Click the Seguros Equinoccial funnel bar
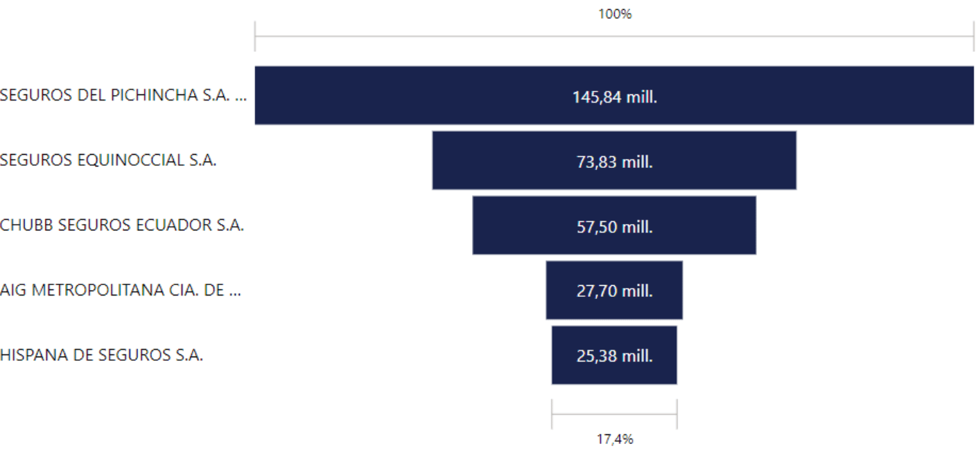 pos(614,160)
